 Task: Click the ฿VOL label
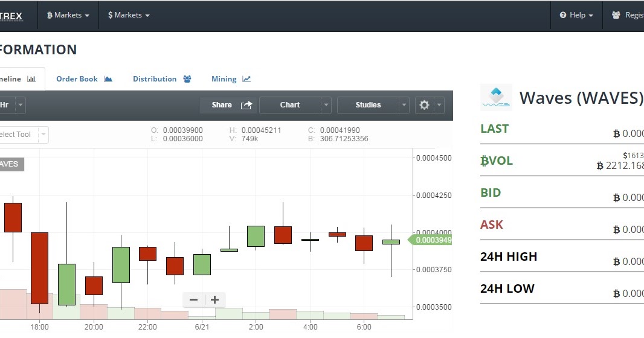pyautogui.click(x=497, y=161)
